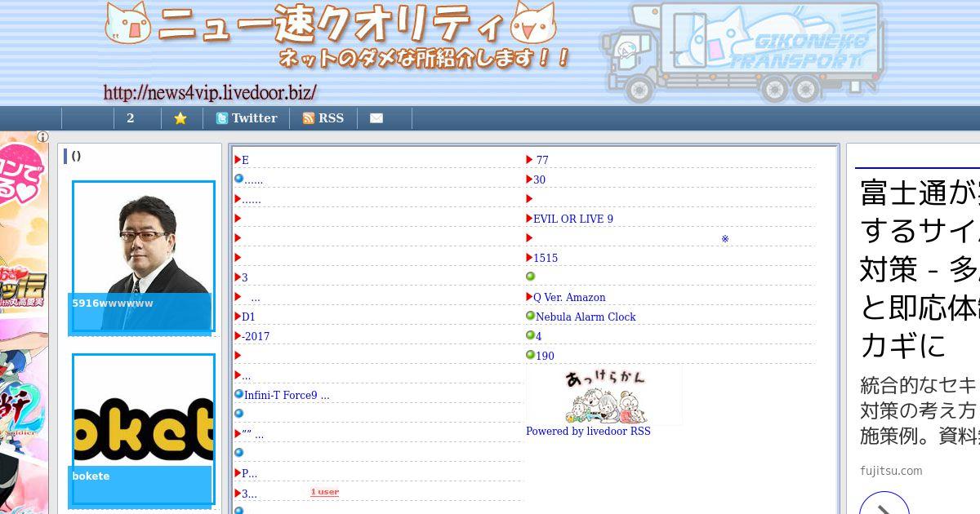Click the '1 user' bookmark badge
Image resolution: width=980 pixels, height=514 pixels.
point(324,492)
